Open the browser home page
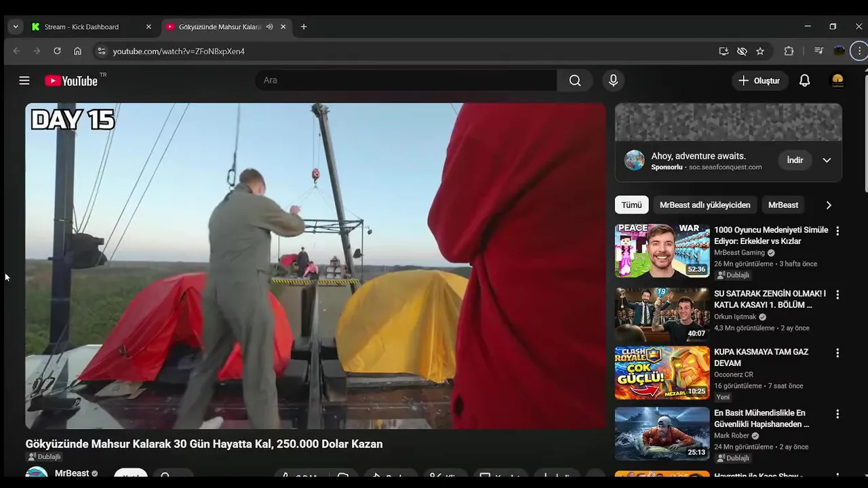The width and height of the screenshot is (868, 488). [77, 51]
